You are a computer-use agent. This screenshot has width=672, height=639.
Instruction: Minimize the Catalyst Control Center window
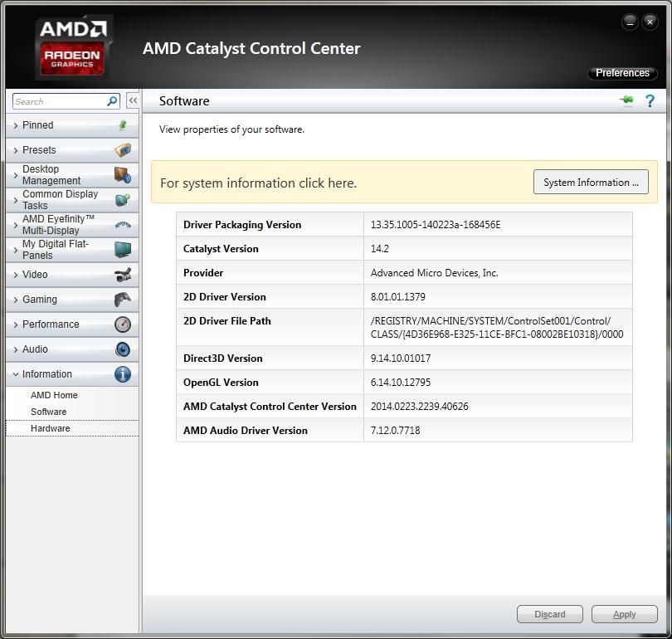[x=630, y=22]
